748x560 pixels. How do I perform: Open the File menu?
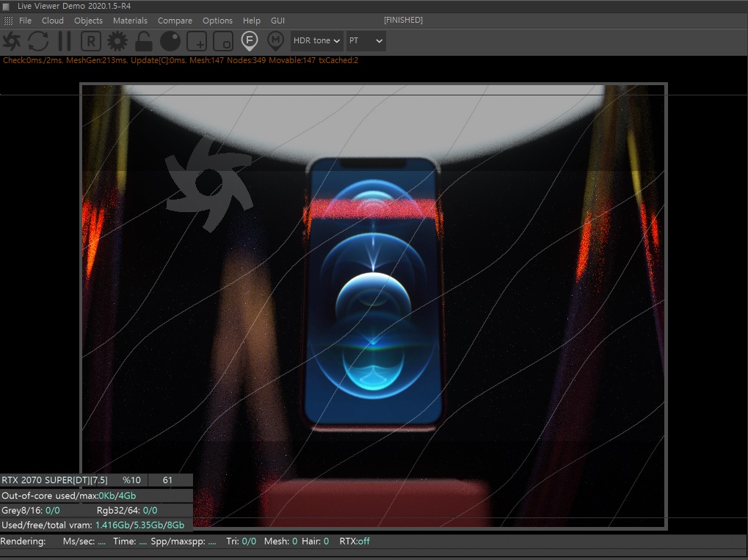(25, 21)
